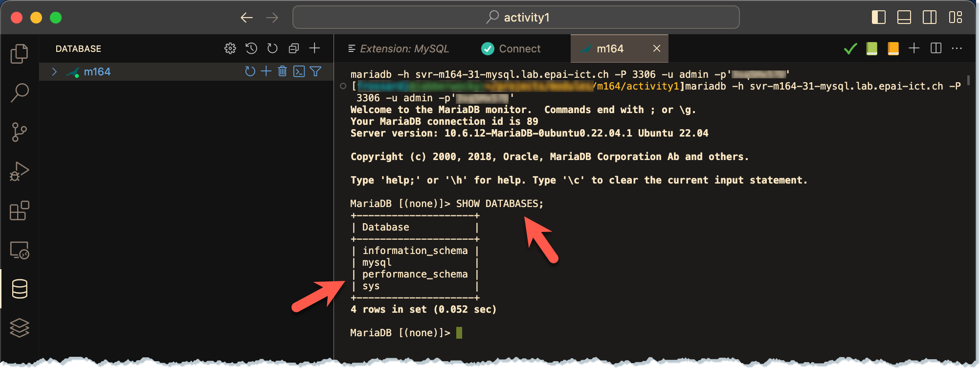Click the green book toolbar icon
980x369 pixels.
click(872, 48)
